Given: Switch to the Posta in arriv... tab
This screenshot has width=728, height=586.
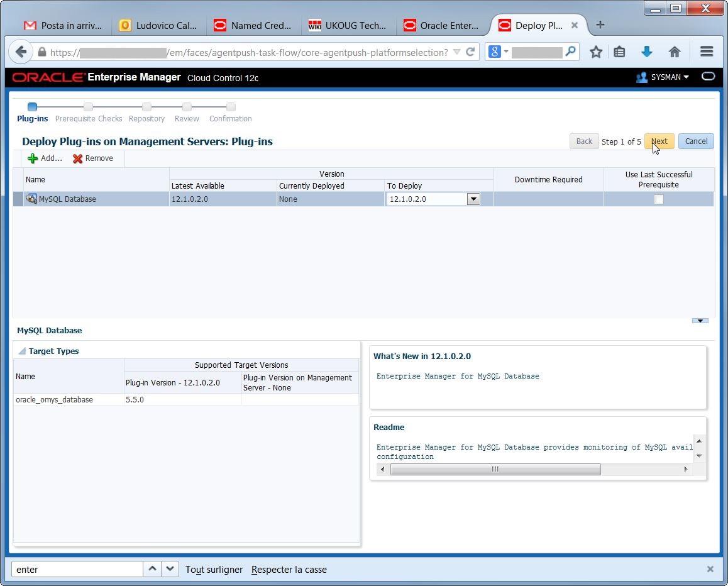Looking at the screenshot, I should [x=63, y=26].
